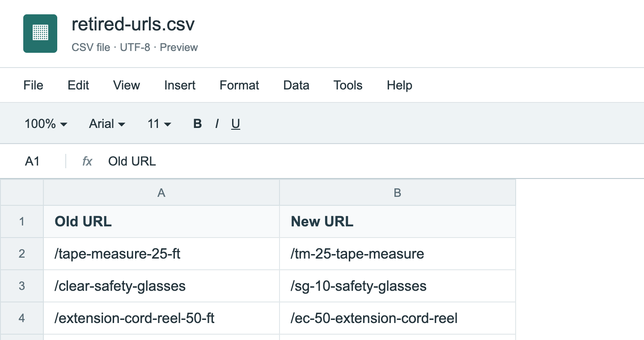Select the New URL header cell

398,221
